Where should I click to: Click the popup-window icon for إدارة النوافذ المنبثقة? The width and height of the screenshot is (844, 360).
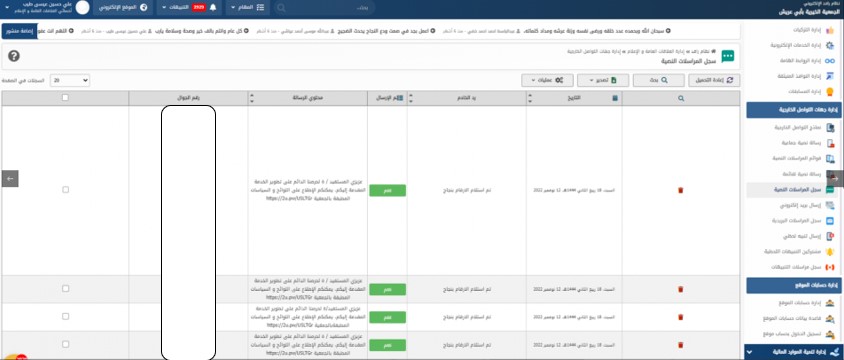pos(830,76)
